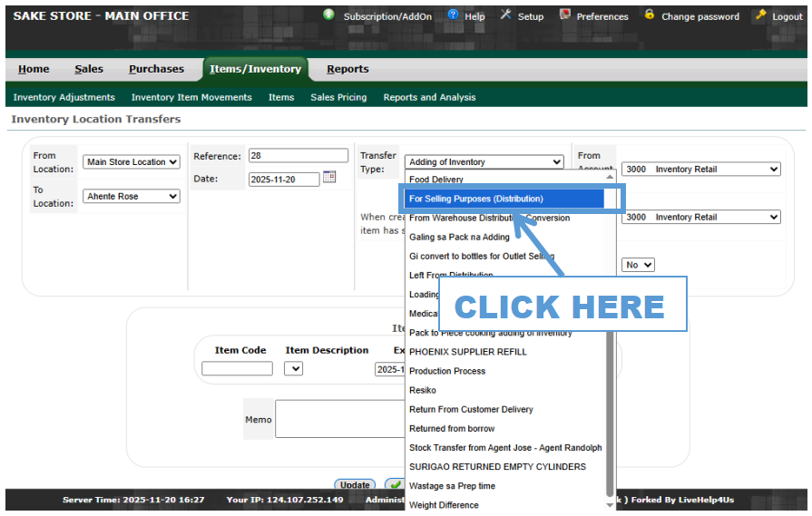Viewport: 812px width, 516px height.
Task: Click the Logout key icon
Action: [761, 15]
